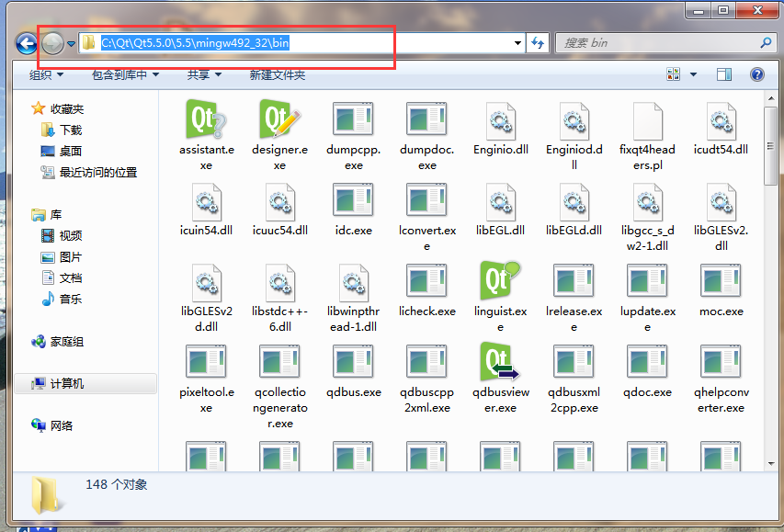Image resolution: width=784 pixels, height=532 pixels.
Task: Select the lrelease.exe file icon
Action: tap(574, 281)
